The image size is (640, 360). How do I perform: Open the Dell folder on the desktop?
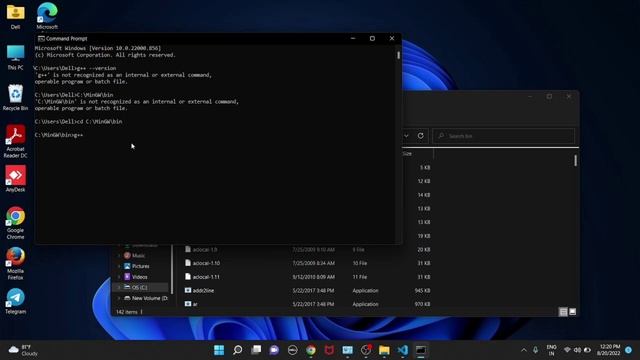point(16,16)
